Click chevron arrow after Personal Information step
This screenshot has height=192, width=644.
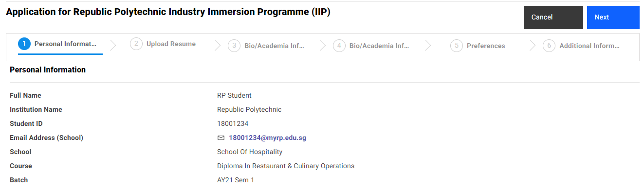pos(113,45)
